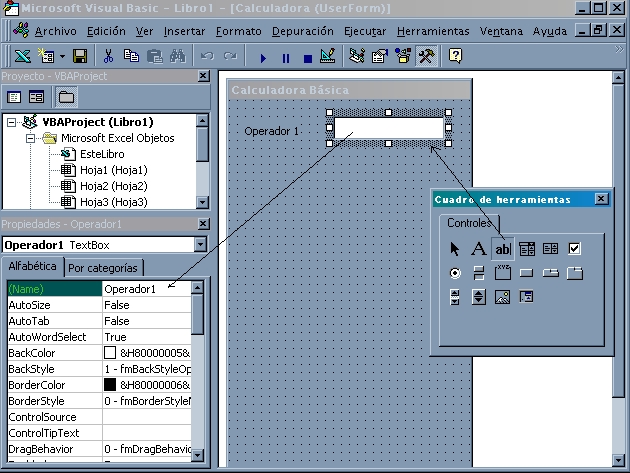Viewport: 630px width, 473px height.
Task: Select the Label tool in the toolbox
Action: click(479, 248)
